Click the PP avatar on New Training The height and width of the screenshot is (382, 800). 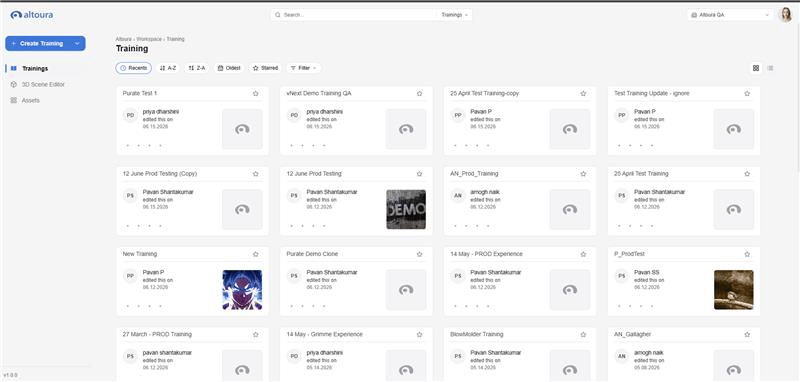[x=131, y=276]
